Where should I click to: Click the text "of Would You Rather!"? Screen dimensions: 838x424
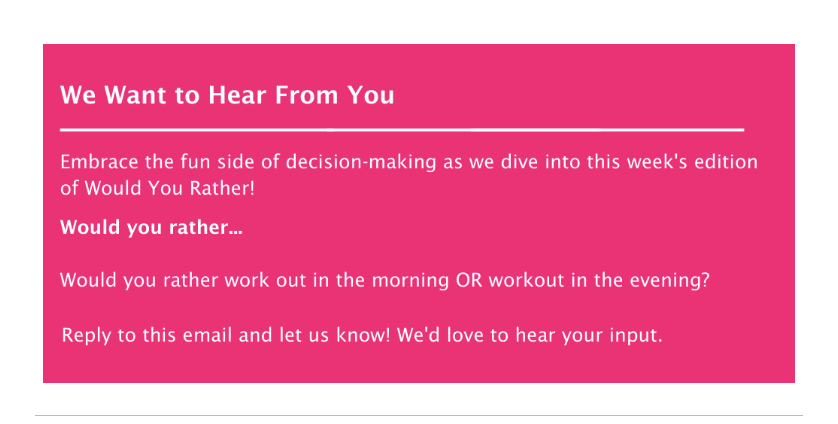click(x=157, y=188)
